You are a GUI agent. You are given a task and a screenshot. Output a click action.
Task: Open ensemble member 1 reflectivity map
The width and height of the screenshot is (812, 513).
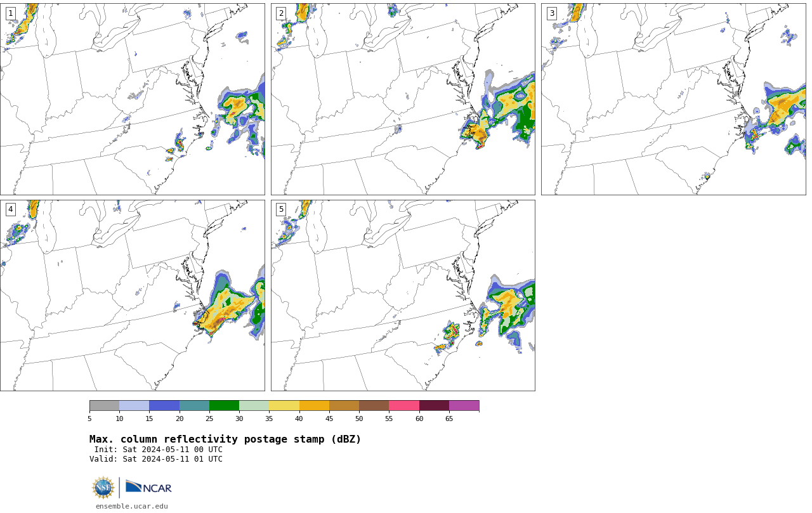coord(133,99)
